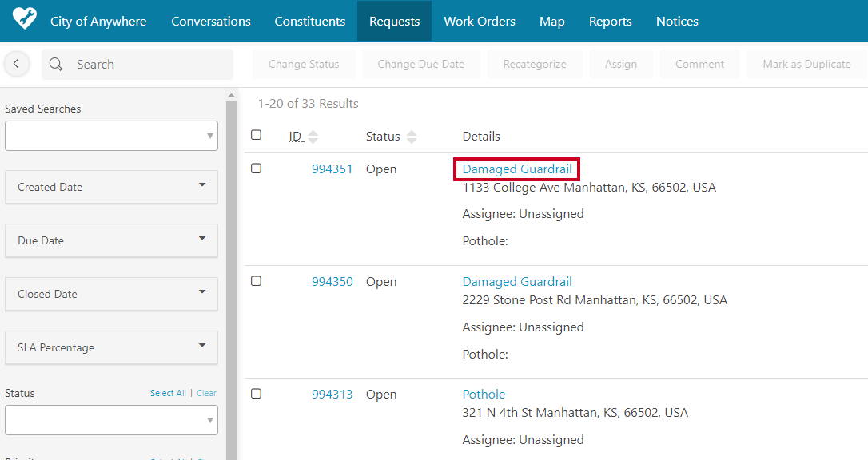Check the box for request 994351
This screenshot has width=868, height=460.
click(256, 168)
